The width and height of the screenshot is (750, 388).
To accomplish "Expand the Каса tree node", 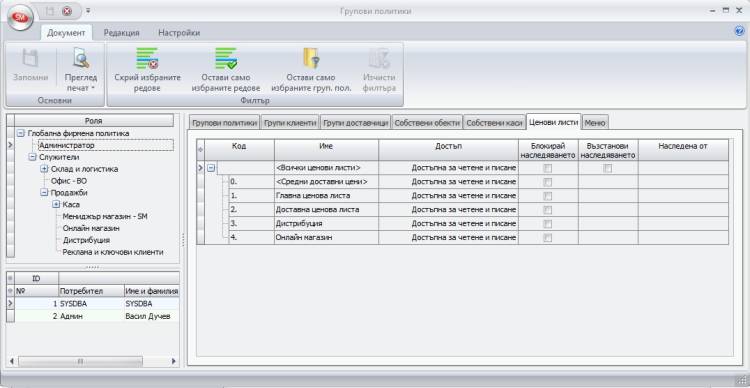I will tap(56, 204).
